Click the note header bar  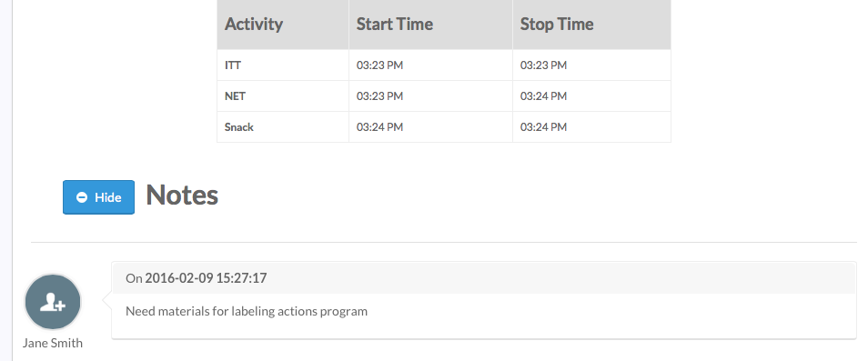(484, 277)
